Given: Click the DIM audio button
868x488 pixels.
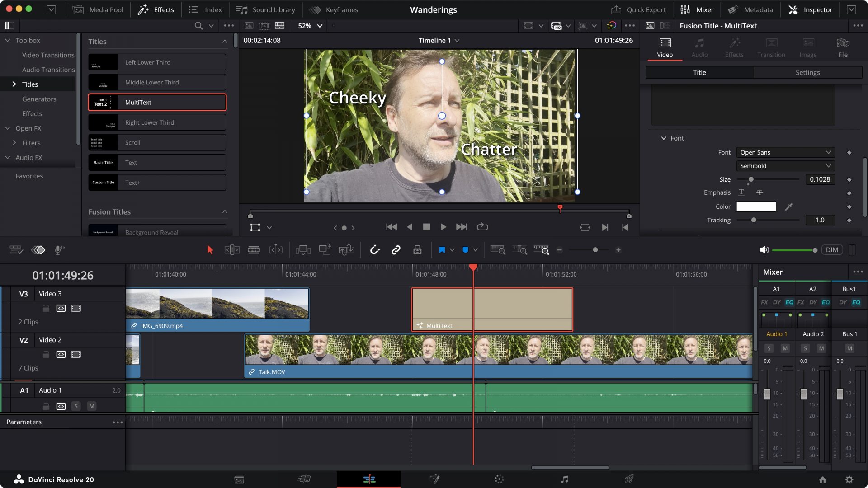Looking at the screenshot, I should (831, 250).
